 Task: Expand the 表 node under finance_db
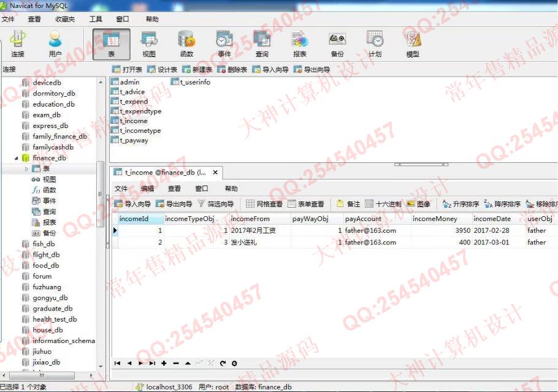pos(26,169)
